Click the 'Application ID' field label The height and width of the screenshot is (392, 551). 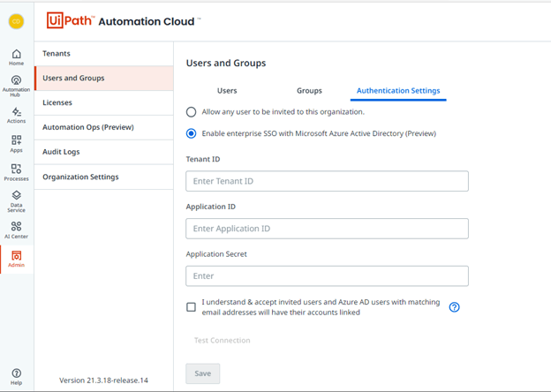210,207
